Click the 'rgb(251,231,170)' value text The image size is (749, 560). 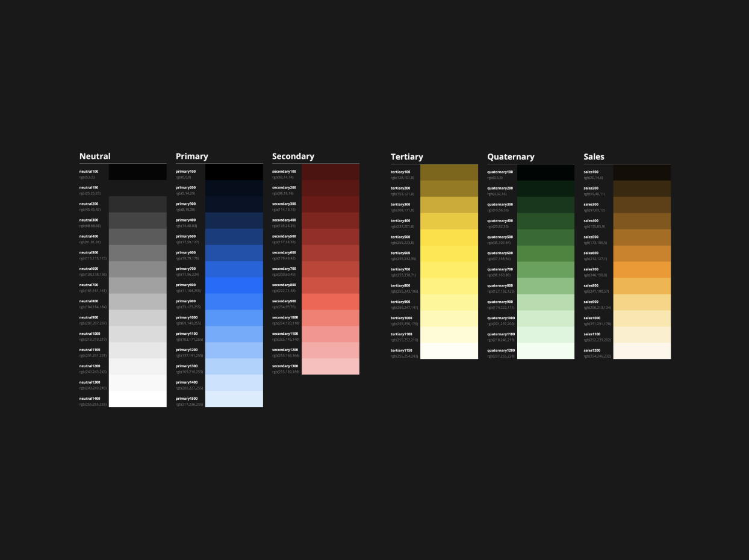coord(597,323)
